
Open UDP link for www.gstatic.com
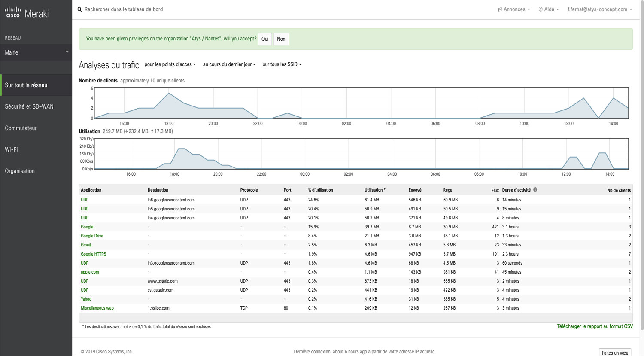(x=85, y=281)
